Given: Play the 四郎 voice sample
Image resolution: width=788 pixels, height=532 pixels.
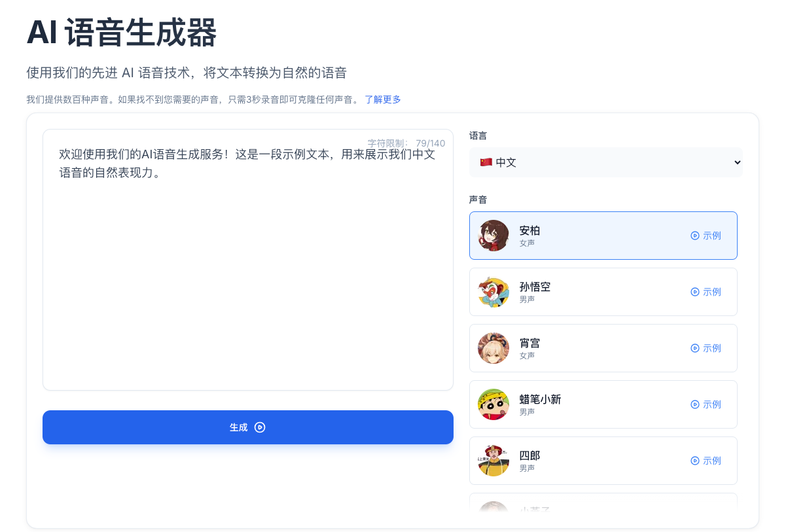Looking at the screenshot, I should [x=706, y=461].
